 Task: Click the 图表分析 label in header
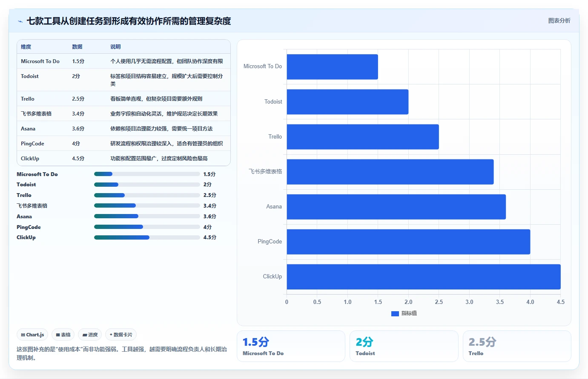tap(559, 20)
